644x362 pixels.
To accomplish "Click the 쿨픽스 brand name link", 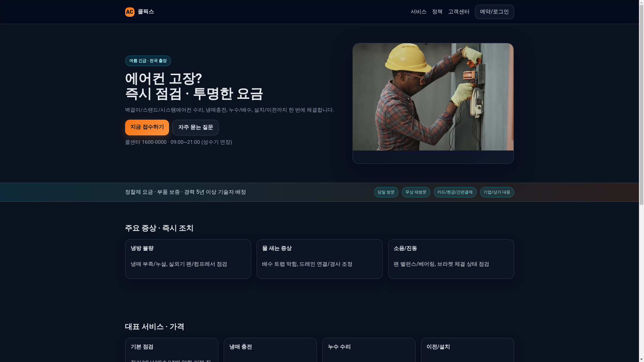I will coord(146,12).
